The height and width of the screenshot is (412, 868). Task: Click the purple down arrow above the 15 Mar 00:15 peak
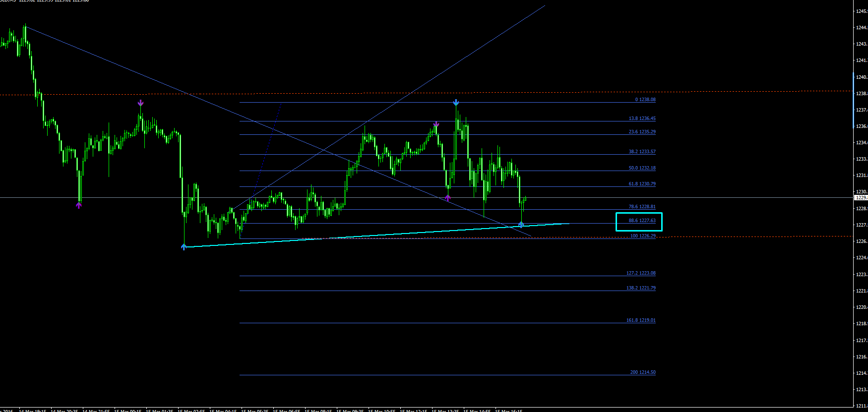[x=141, y=103]
